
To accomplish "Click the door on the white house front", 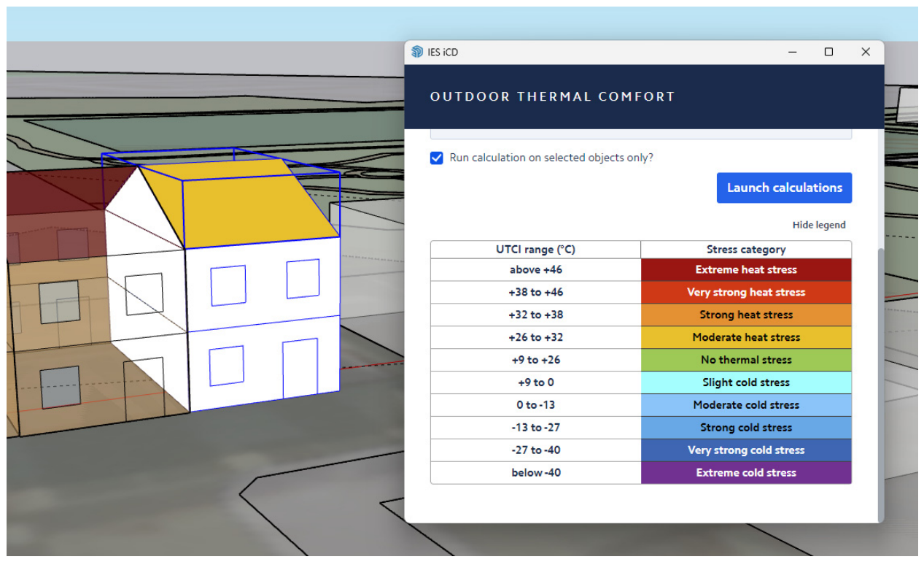I will coord(300,369).
